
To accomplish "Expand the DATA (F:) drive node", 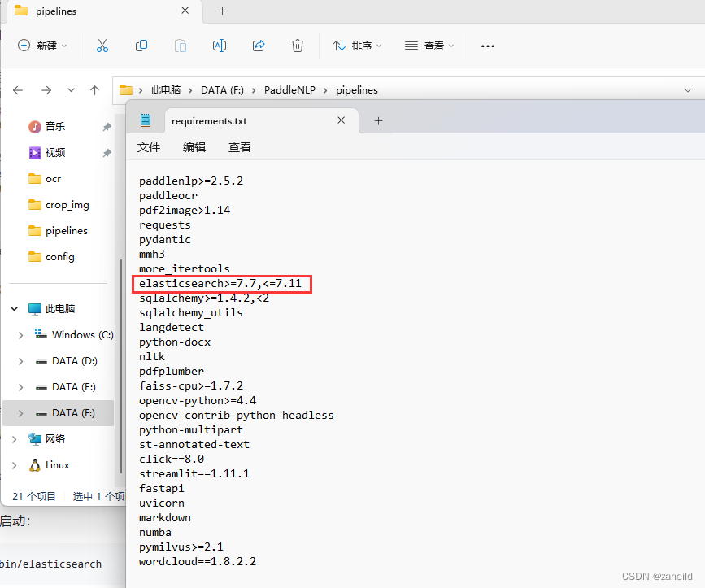I will (20, 414).
